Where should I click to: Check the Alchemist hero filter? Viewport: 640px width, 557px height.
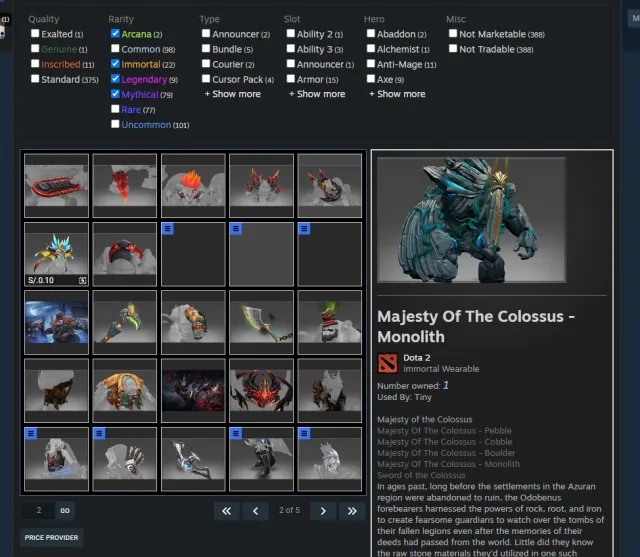tap(371, 49)
